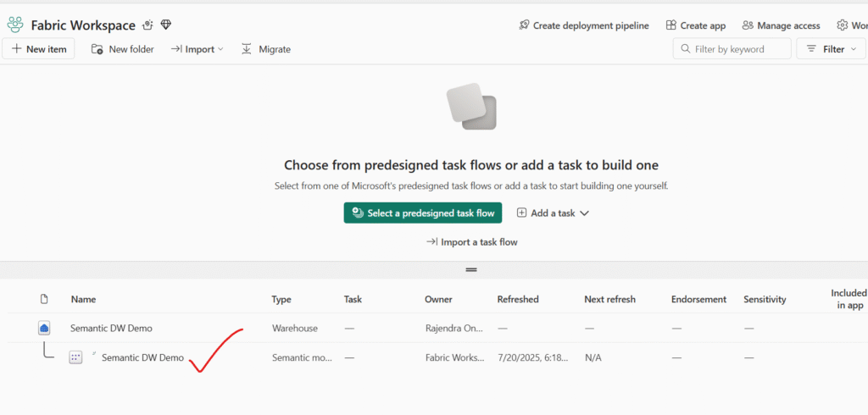
Task: Click the Refreshed column header
Action: click(518, 299)
